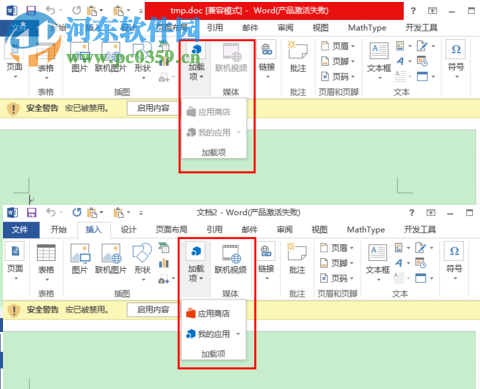Click the Save icon in the 文档2 window
Viewport: 480px width, 389px height.
click(x=31, y=212)
